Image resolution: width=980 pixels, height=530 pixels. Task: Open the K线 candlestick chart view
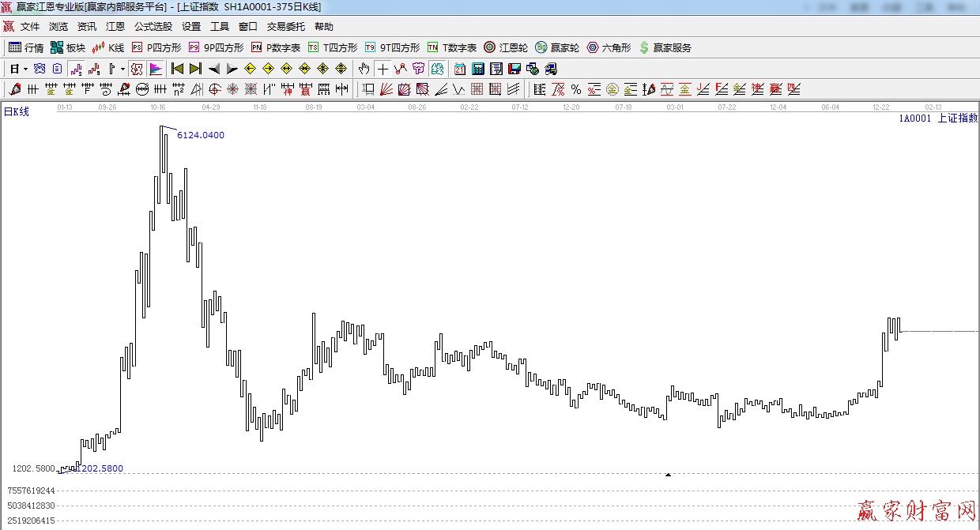pos(108,47)
